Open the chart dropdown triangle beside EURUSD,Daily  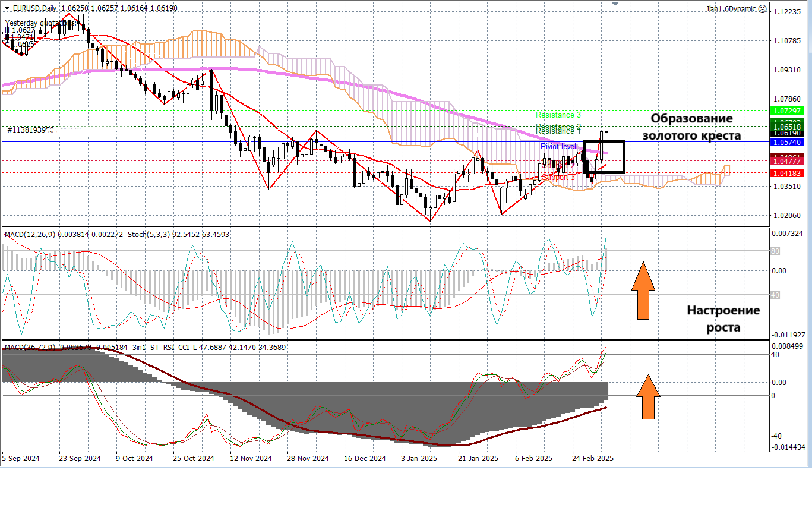(x=7, y=8)
